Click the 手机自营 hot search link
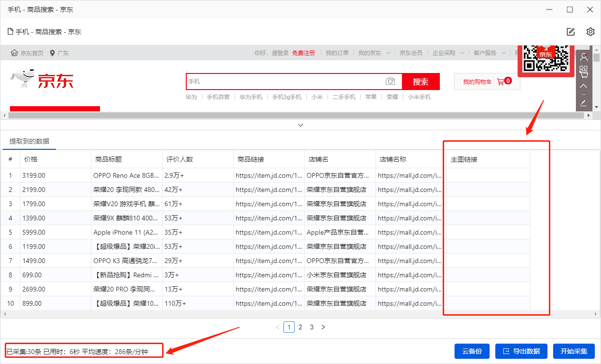Screen dimensions: 601x364 [218, 97]
